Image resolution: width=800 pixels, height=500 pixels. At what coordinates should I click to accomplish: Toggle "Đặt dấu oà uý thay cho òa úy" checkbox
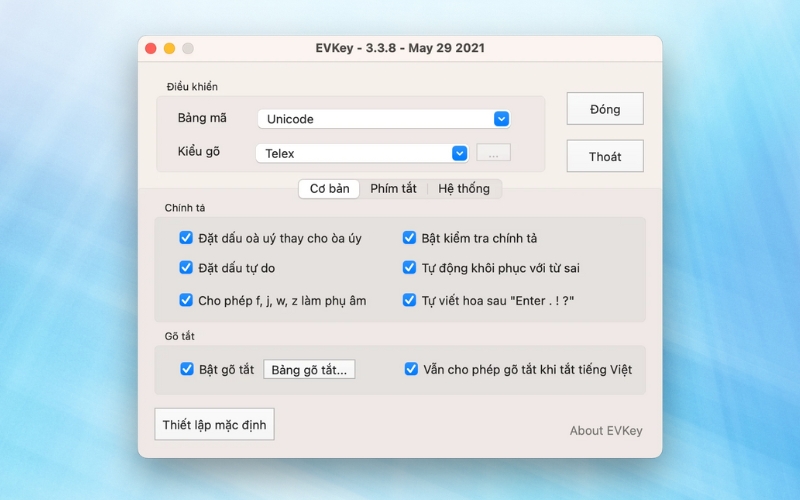186,238
